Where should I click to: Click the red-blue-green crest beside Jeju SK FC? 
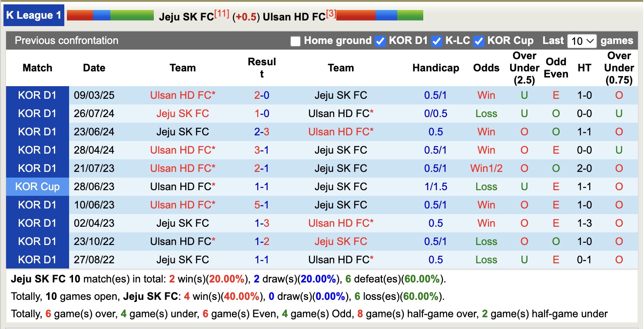point(110,14)
